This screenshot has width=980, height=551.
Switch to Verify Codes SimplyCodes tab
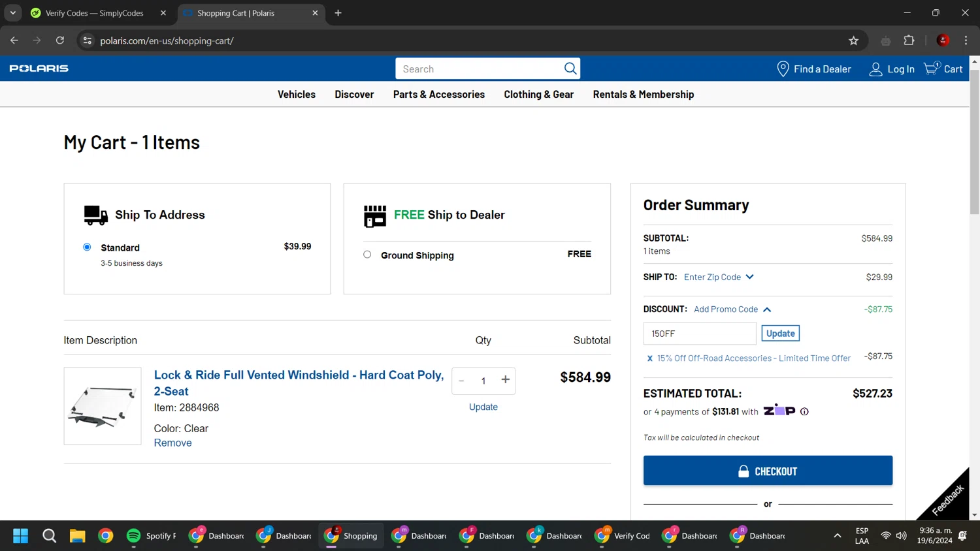click(95, 13)
